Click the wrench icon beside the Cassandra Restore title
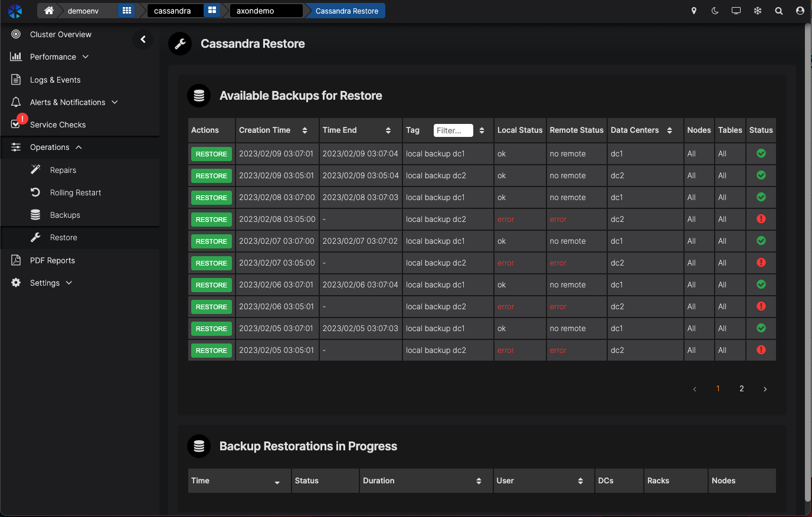The width and height of the screenshot is (812, 517). (x=180, y=44)
